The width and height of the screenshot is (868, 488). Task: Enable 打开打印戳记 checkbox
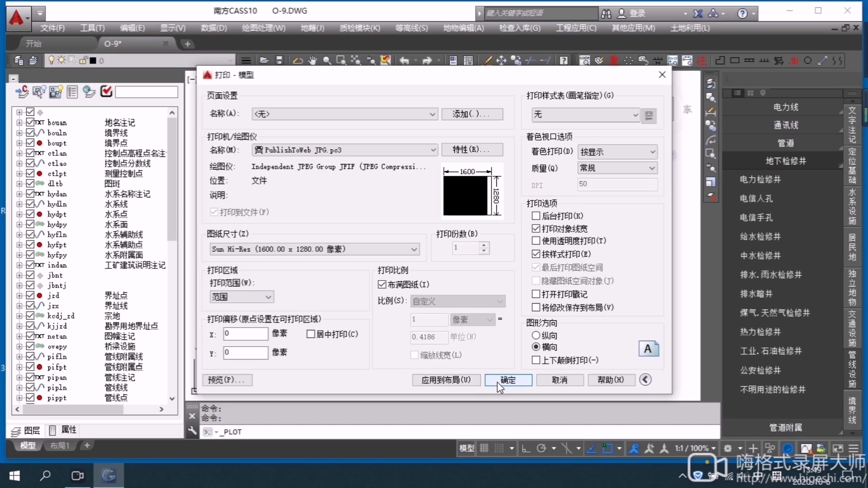[x=536, y=294]
